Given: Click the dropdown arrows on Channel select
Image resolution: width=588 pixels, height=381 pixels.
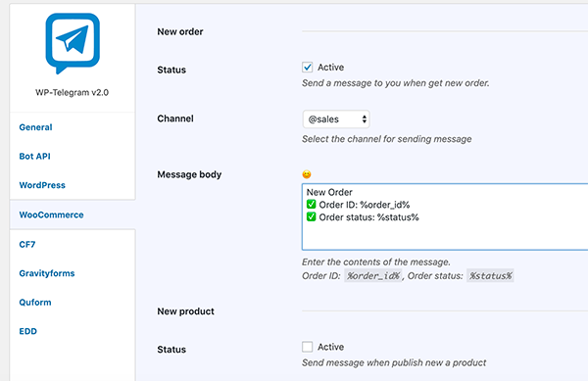Looking at the screenshot, I should pyautogui.click(x=364, y=119).
